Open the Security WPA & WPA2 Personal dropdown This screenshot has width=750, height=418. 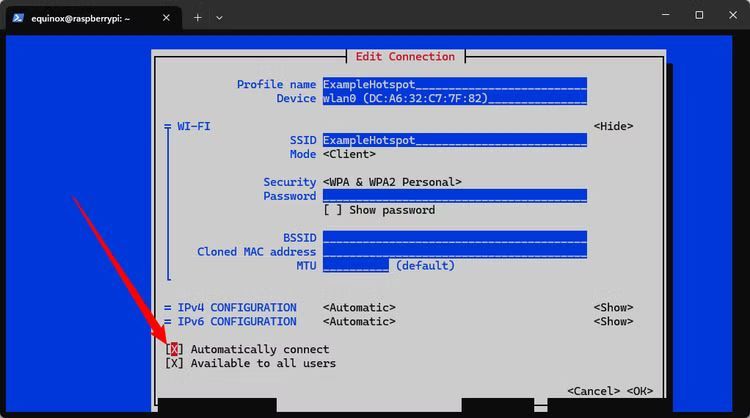click(x=392, y=182)
